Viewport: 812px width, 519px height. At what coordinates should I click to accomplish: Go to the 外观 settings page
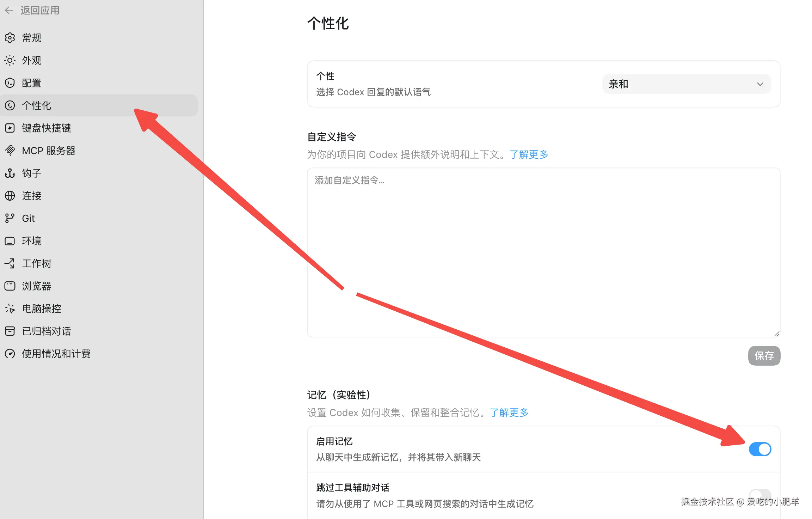point(99,60)
